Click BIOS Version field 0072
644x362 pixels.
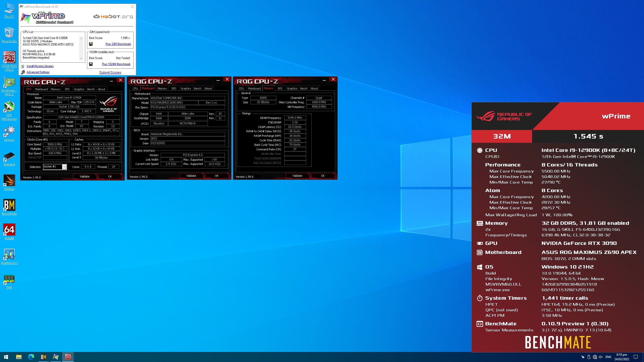tap(188, 139)
